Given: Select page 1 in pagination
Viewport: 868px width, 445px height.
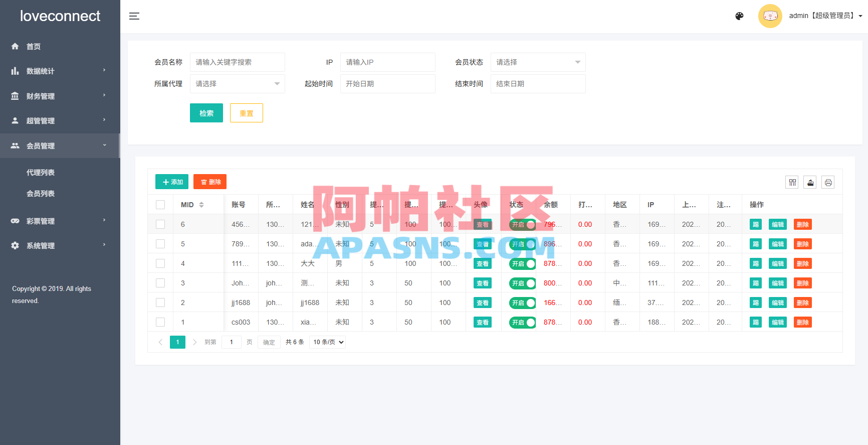Looking at the screenshot, I should pos(177,342).
